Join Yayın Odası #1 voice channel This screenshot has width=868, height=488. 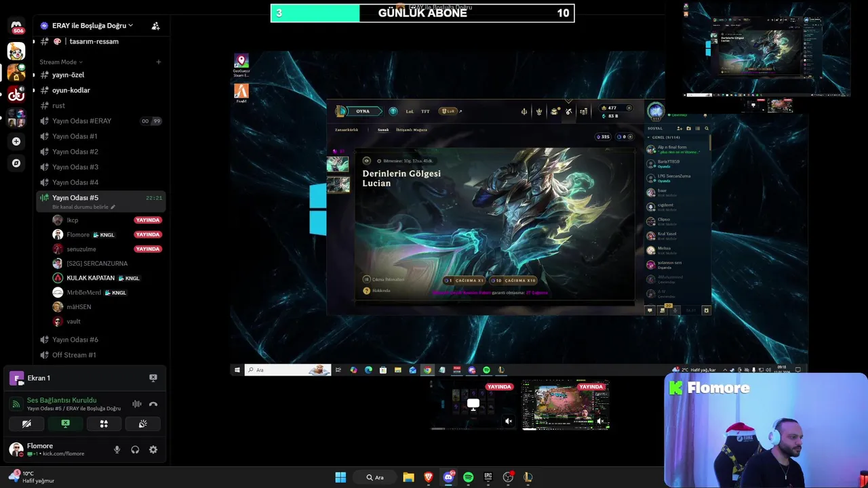(x=100, y=136)
